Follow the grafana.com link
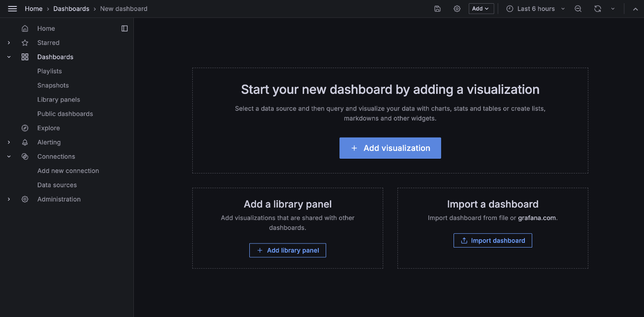This screenshot has height=317, width=644. pos(537,218)
